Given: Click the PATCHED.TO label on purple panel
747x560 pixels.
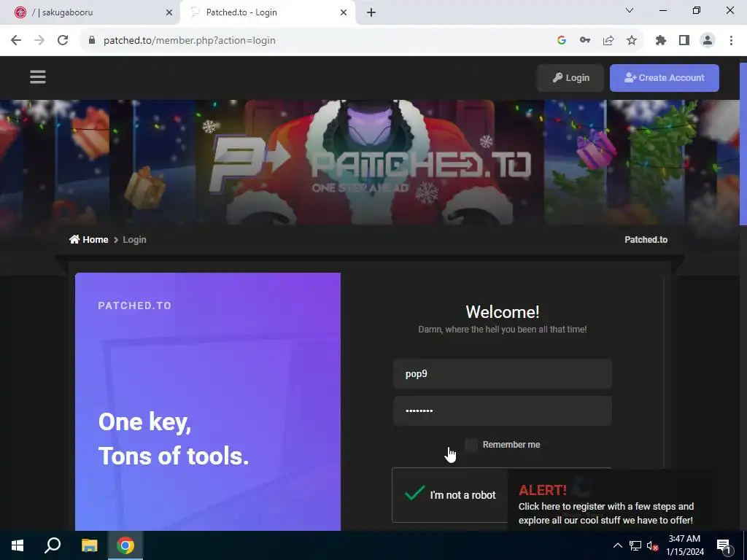Looking at the screenshot, I should click(x=135, y=306).
